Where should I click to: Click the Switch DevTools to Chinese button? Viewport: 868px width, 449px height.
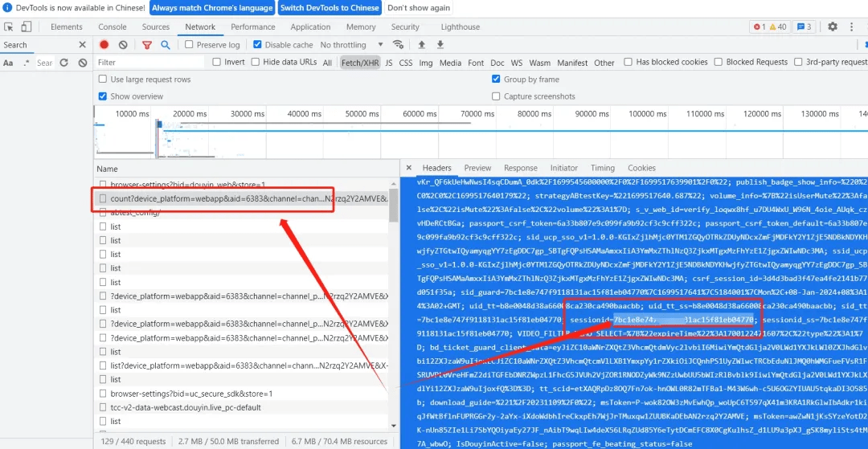pos(329,8)
